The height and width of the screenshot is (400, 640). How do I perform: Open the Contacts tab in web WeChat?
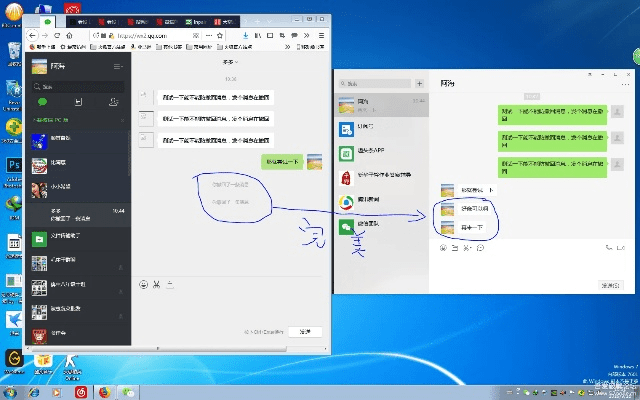click(x=113, y=102)
